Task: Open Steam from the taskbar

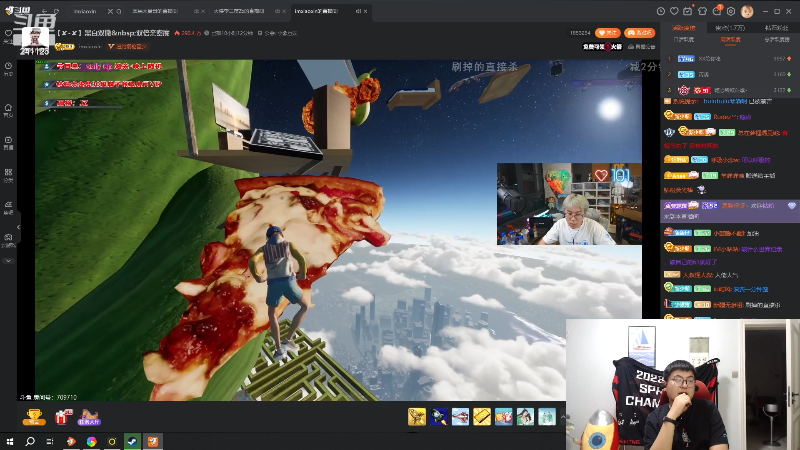Action: point(132,441)
